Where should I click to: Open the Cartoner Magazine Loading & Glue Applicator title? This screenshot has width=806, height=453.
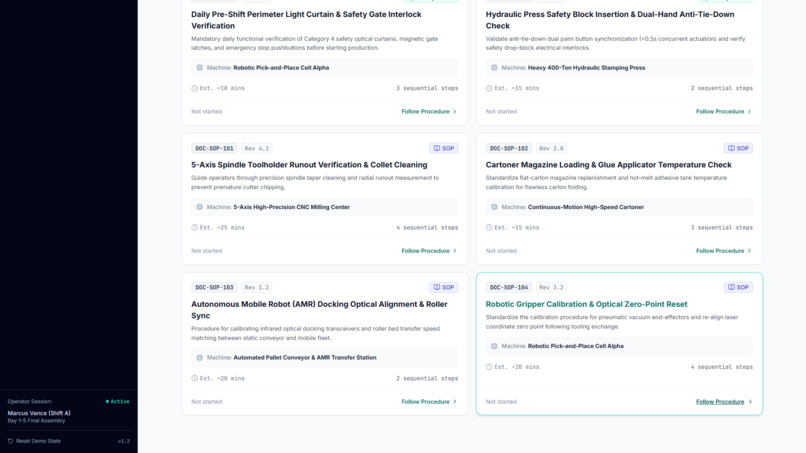pyautogui.click(x=609, y=165)
